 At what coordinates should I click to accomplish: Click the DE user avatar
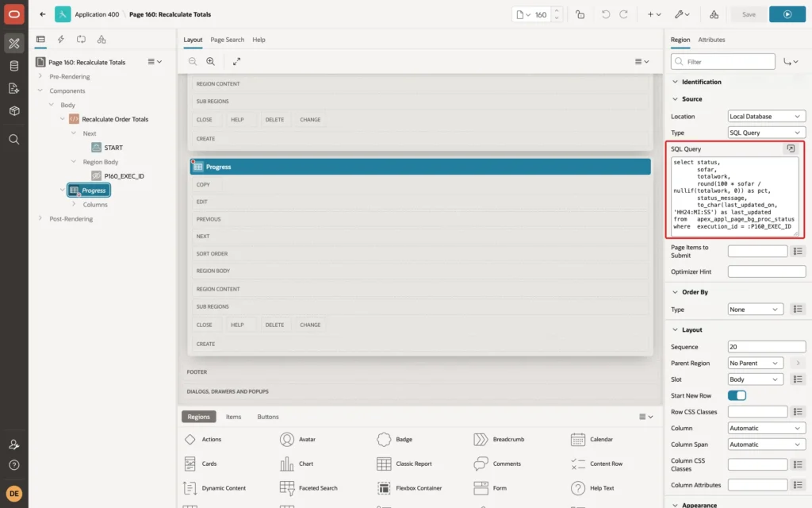[14, 493]
